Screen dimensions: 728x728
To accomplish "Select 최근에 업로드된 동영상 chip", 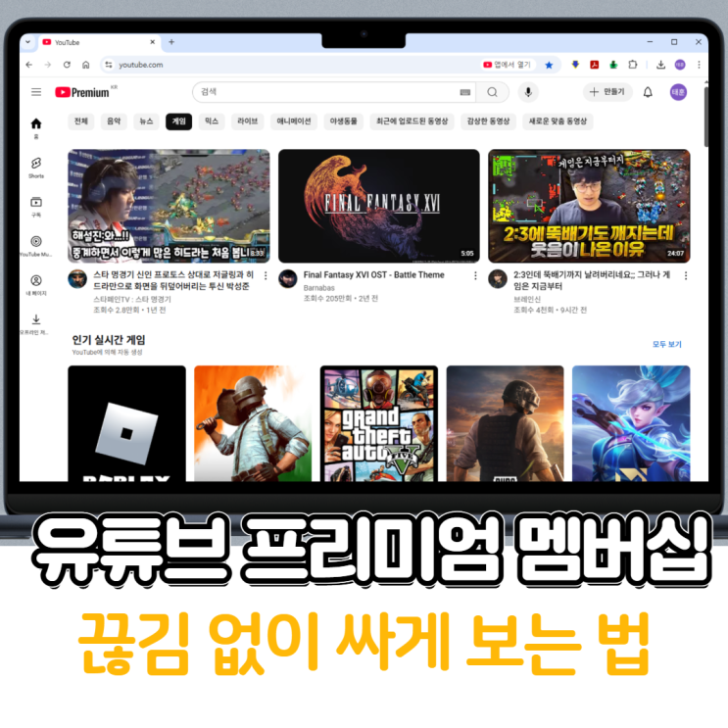I will [x=412, y=121].
